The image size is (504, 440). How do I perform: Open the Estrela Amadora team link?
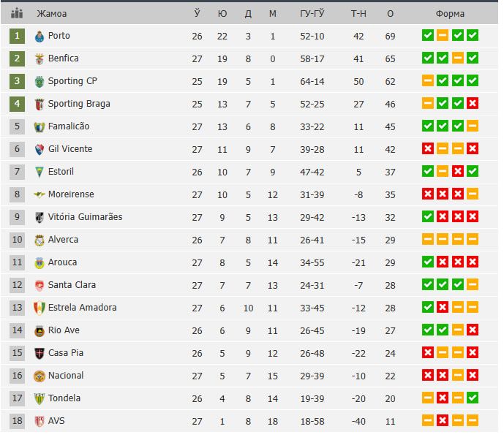(x=82, y=308)
